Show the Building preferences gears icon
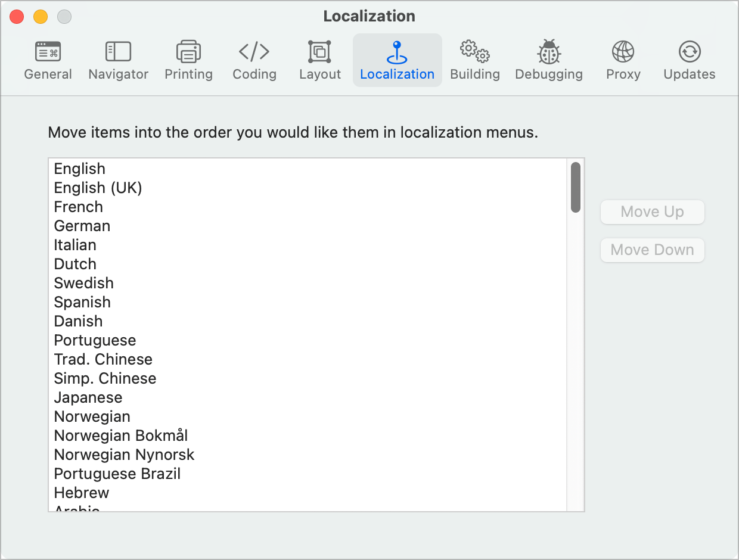The height and width of the screenshot is (560, 739). [x=475, y=52]
